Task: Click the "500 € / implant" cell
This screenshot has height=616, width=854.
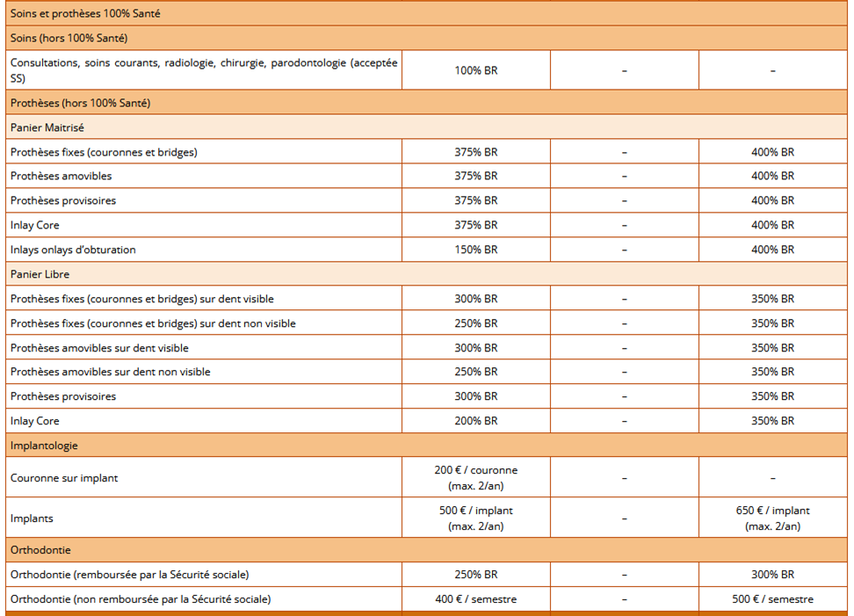Action: [475, 511]
